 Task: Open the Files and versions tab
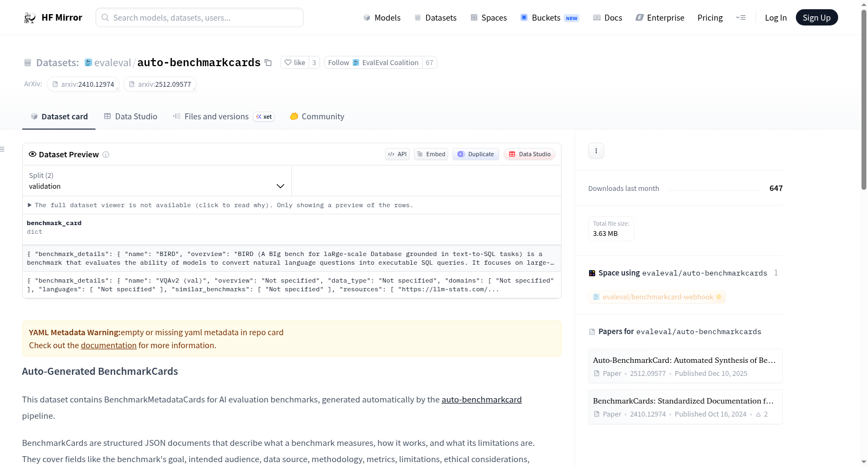[x=224, y=117]
